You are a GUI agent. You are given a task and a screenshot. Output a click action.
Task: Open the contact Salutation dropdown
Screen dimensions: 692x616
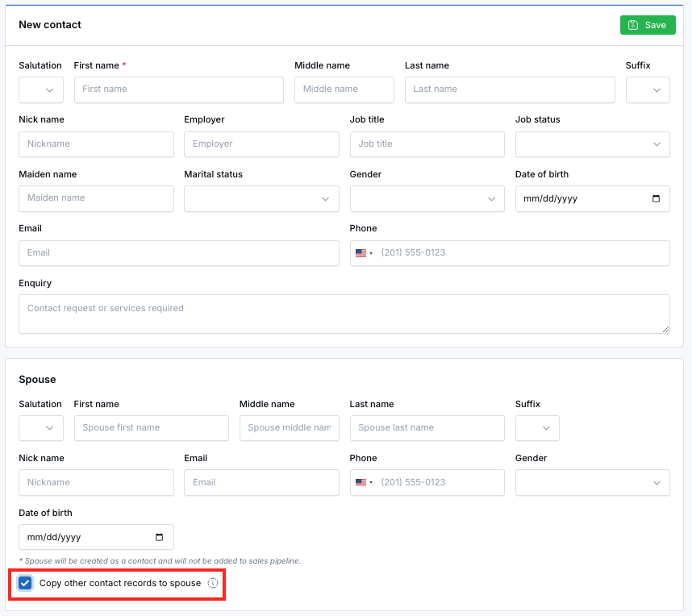[x=41, y=89]
